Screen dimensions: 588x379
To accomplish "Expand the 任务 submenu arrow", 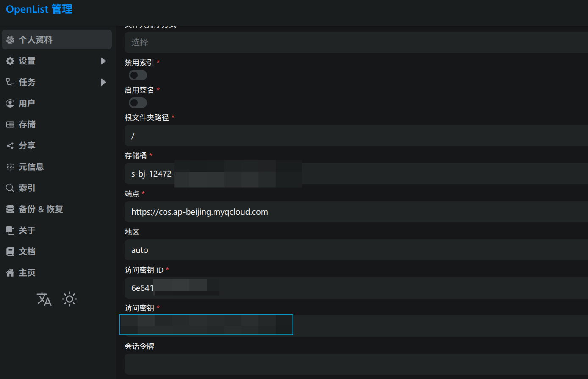I will [x=103, y=82].
